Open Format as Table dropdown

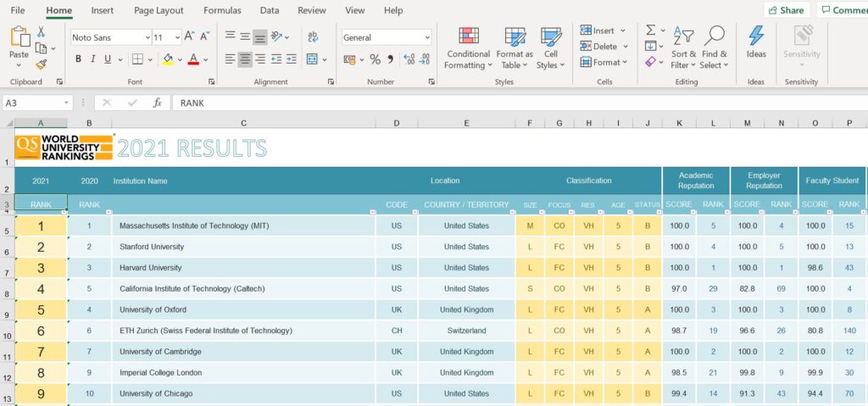click(x=515, y=48)
